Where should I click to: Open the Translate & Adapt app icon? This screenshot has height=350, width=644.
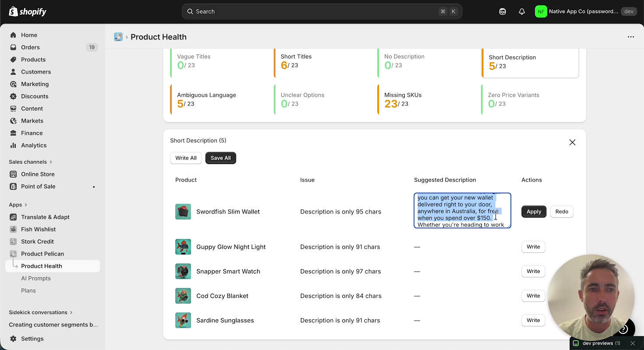coord(13,217)
